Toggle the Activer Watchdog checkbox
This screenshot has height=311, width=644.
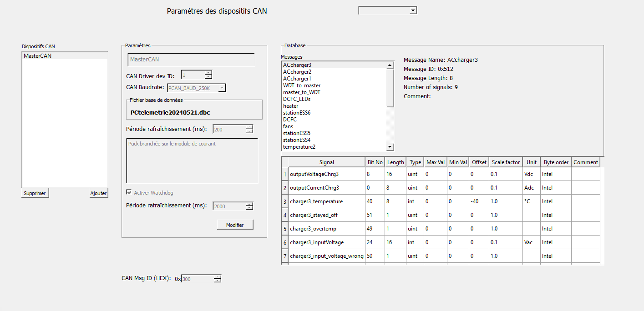tap(129, 193)
